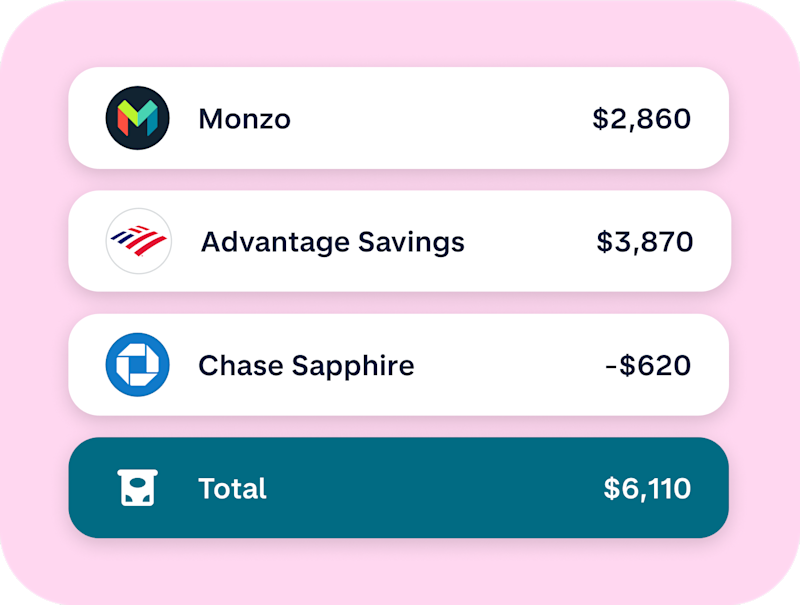Open the Chase Sapphire account row
This screenshot has width=800, height=605.
398,365
